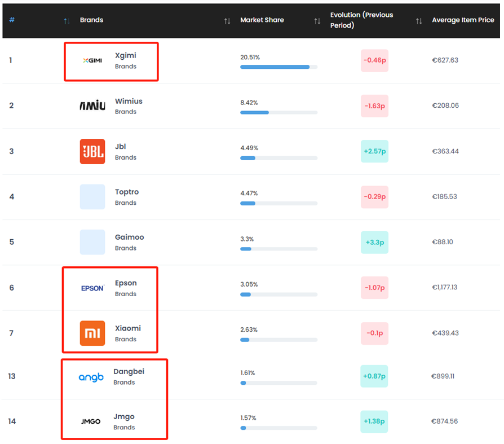This screenshot has height=444, width=504.
Task: Sort using arrows after Evolution column
Action: point(418,21)
